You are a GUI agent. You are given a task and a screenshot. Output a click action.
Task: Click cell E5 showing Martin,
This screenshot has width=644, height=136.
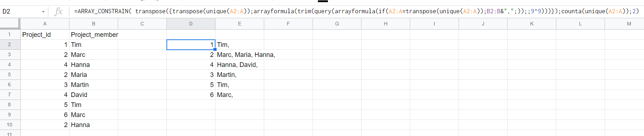(x=239, y=75)
